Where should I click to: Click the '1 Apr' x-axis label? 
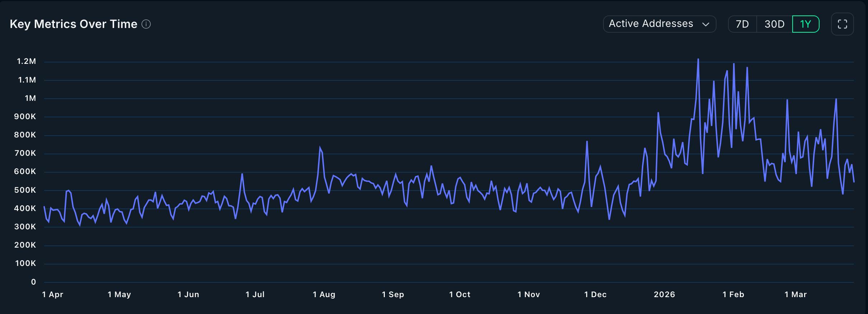tap(52, 295)
